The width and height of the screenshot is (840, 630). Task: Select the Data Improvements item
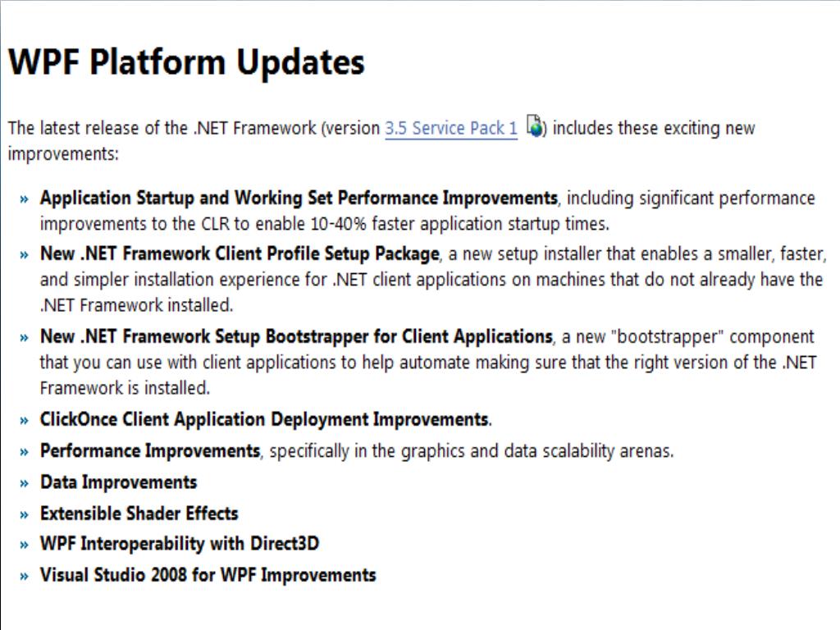(x=118, y=482)
